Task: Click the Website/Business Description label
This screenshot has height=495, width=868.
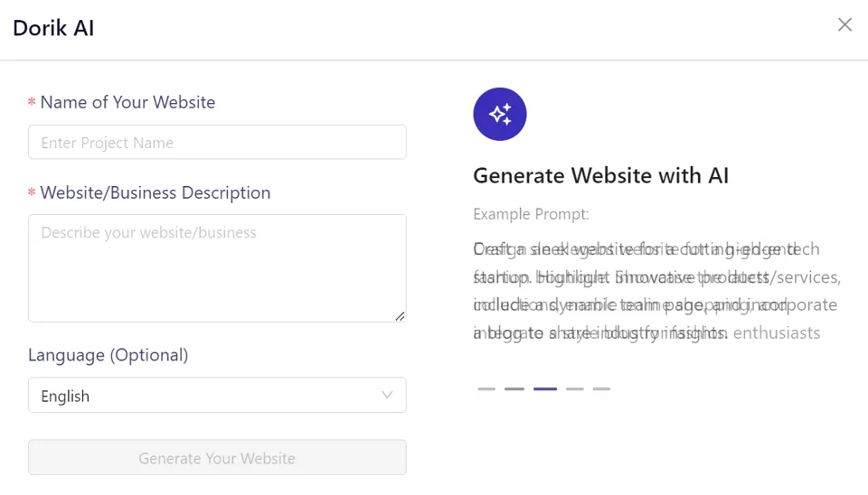Action: 155,192
